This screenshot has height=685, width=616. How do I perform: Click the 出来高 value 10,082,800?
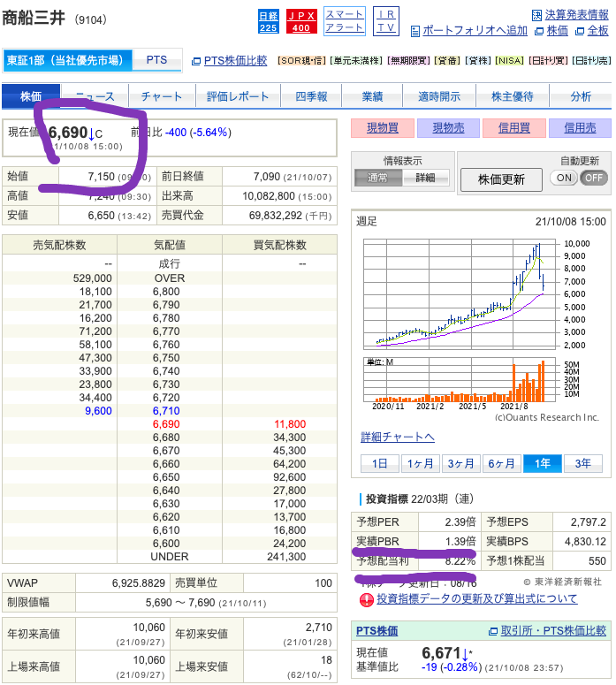[x=269, y=196]
